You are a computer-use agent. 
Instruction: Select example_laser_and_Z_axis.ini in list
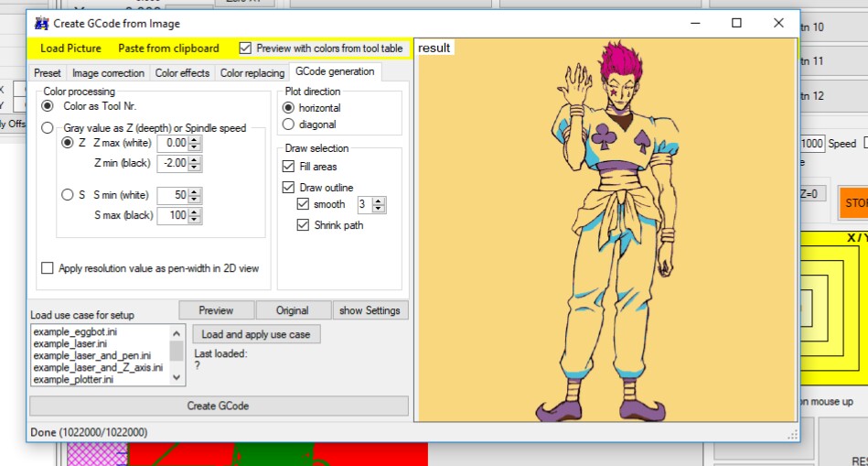(x=98, y=367)
